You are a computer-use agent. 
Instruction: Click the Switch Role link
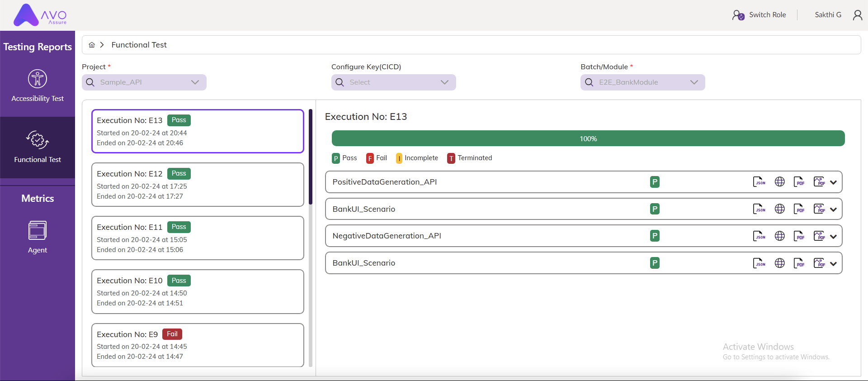[x=767, y=15]
